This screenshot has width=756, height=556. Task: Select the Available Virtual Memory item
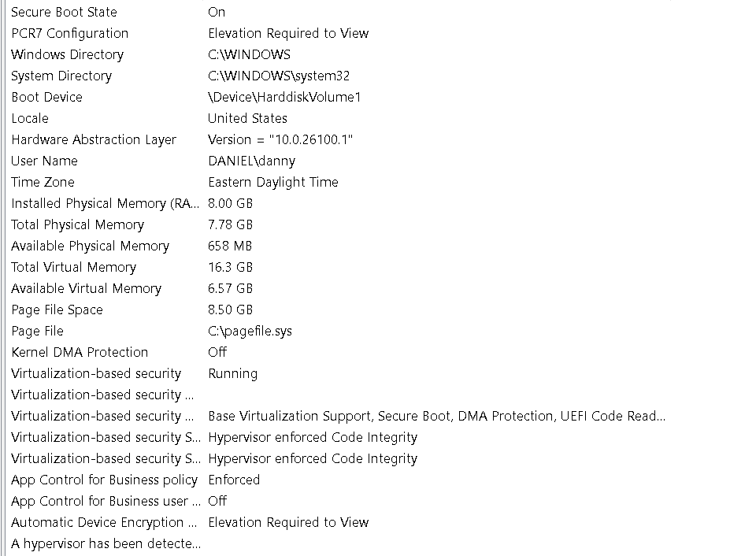point(87,288)
